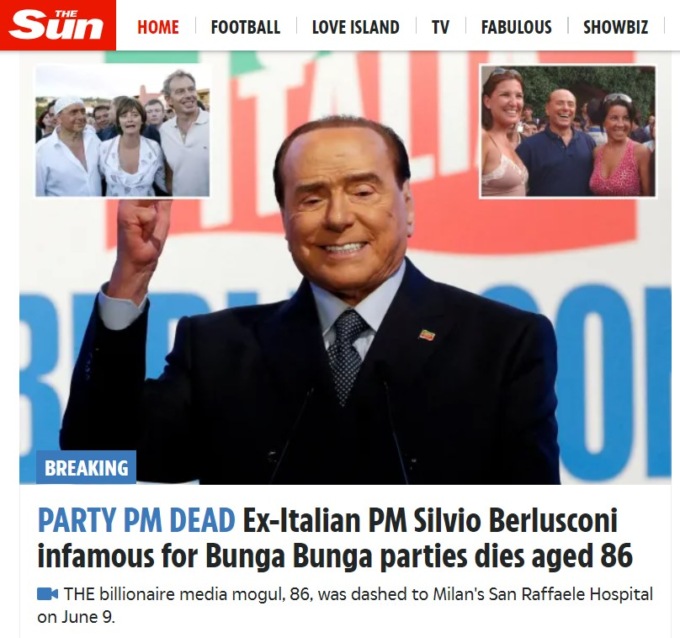Click the video camera icon beside summary
This screenshot has width=680, height=638.
[x=47, y=594]
